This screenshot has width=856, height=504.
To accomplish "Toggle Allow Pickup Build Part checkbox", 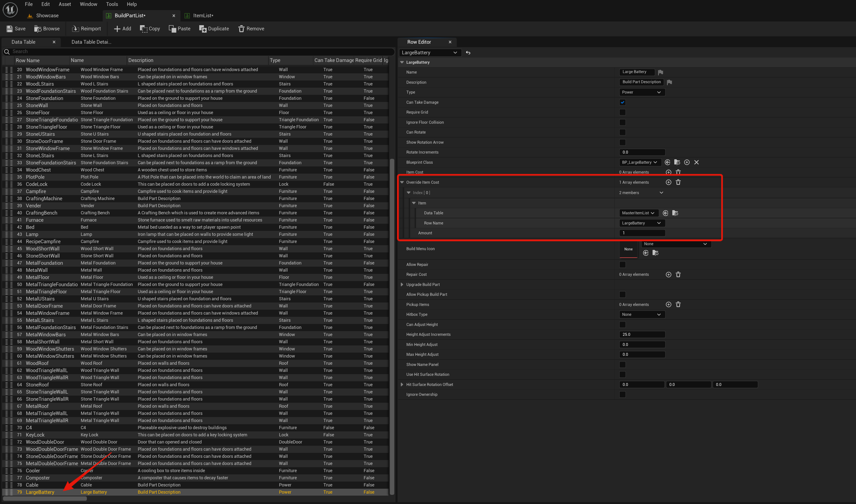I will [x=622, y=294].
